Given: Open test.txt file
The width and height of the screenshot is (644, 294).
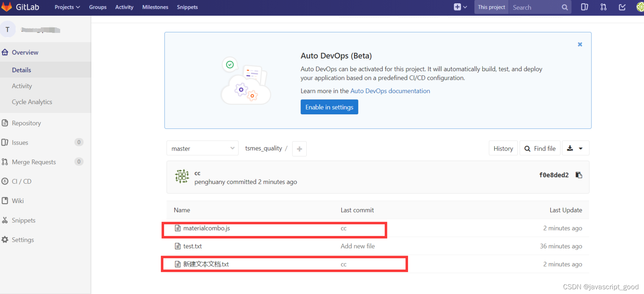Looking at the screenshot, I should [x=193, y=246].
